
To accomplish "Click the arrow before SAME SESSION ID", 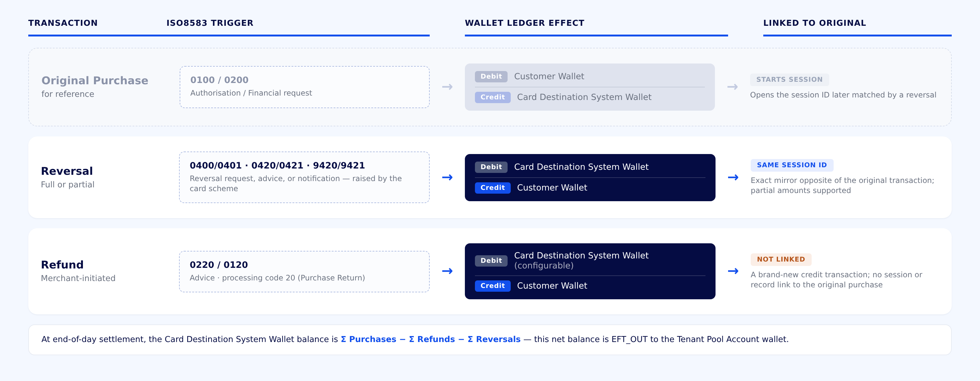I will (733, 177).
